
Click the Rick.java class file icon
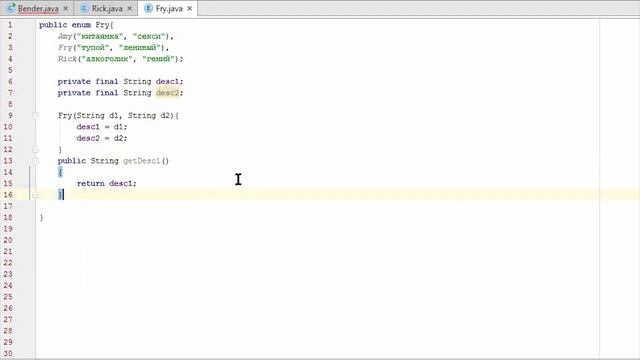pyautogui.click(x=84, y=8)
